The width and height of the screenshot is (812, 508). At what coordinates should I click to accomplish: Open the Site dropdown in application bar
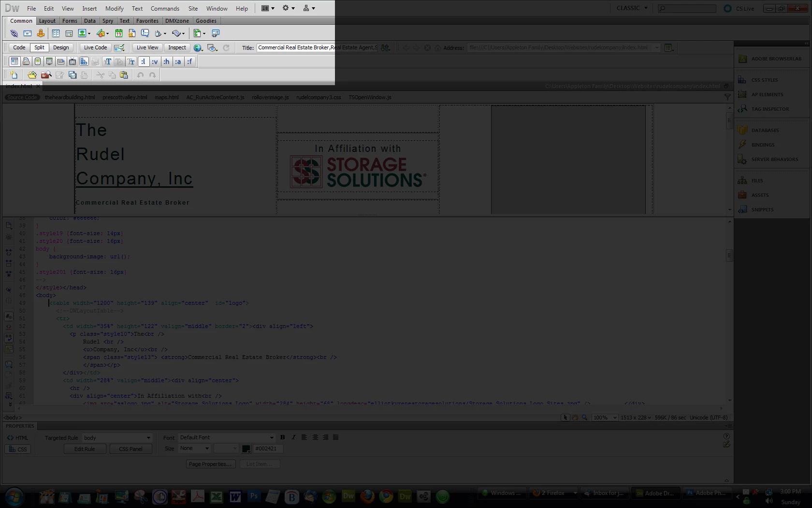click(309, 8)
